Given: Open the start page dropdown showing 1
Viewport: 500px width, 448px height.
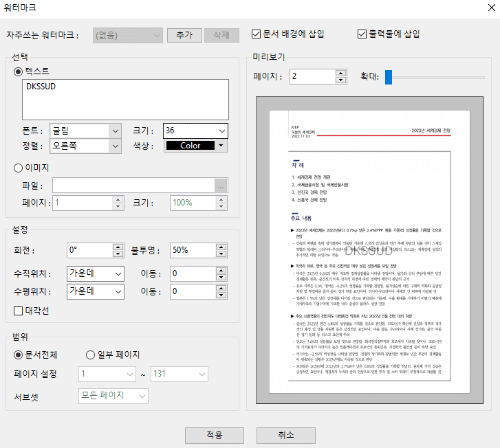Looking at the screenshot, I should (x=107, y=374).
